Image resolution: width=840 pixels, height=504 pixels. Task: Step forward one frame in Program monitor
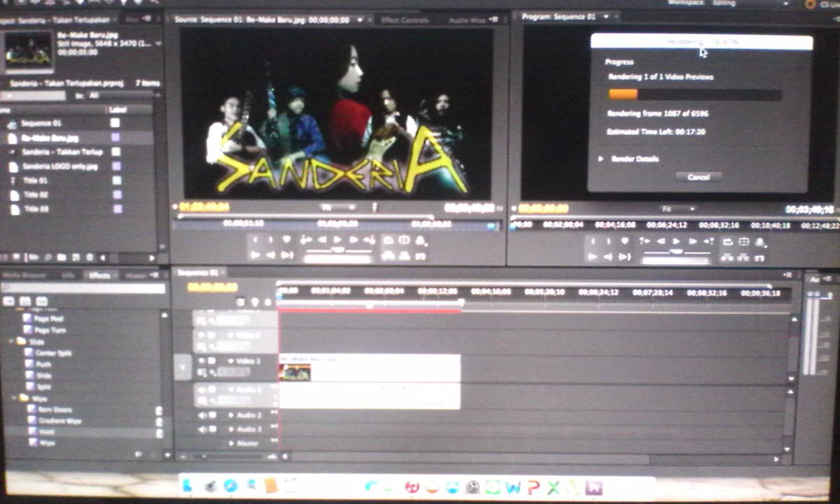pos(692,241)
